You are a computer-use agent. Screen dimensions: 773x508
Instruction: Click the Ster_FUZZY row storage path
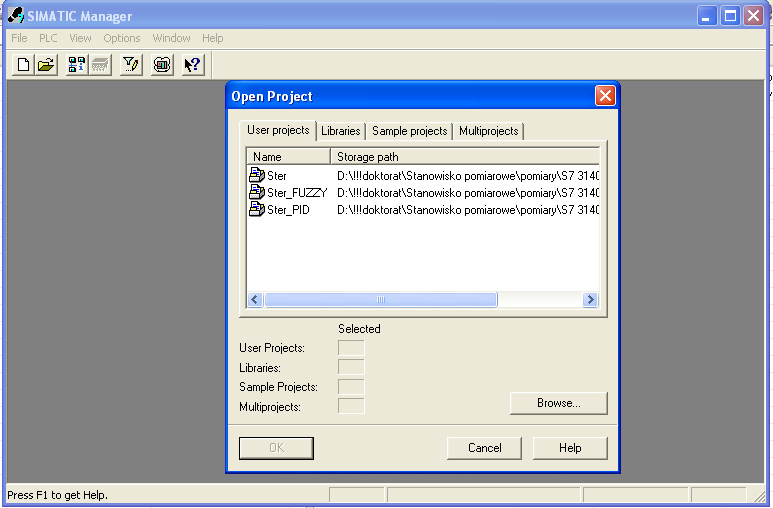tap(468, 193)
